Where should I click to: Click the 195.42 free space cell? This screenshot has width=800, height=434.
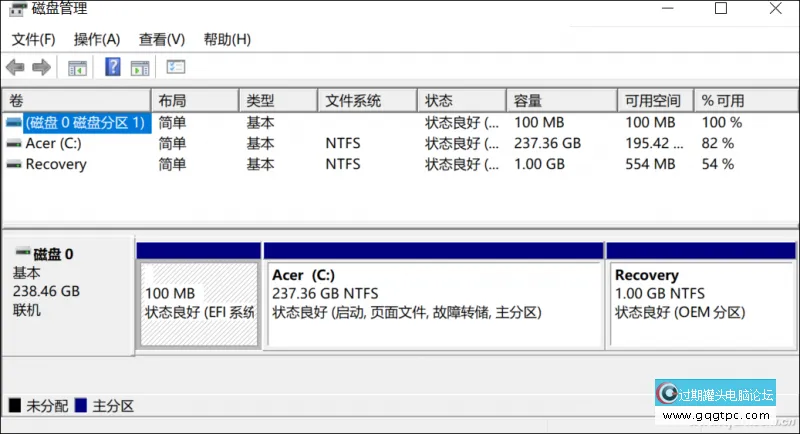point(654,143)
